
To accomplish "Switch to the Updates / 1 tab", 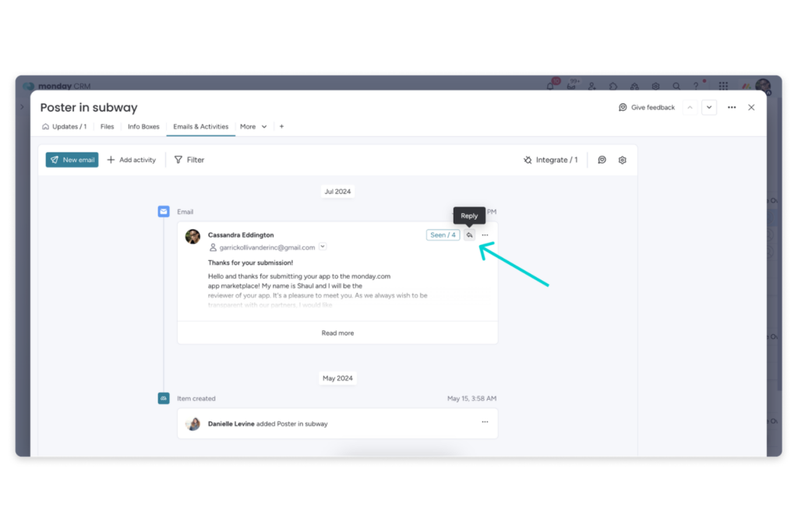I will [65, 127].
